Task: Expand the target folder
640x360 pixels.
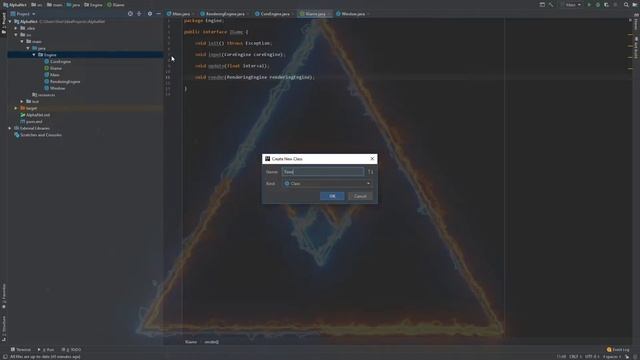Action: [16, 108]
